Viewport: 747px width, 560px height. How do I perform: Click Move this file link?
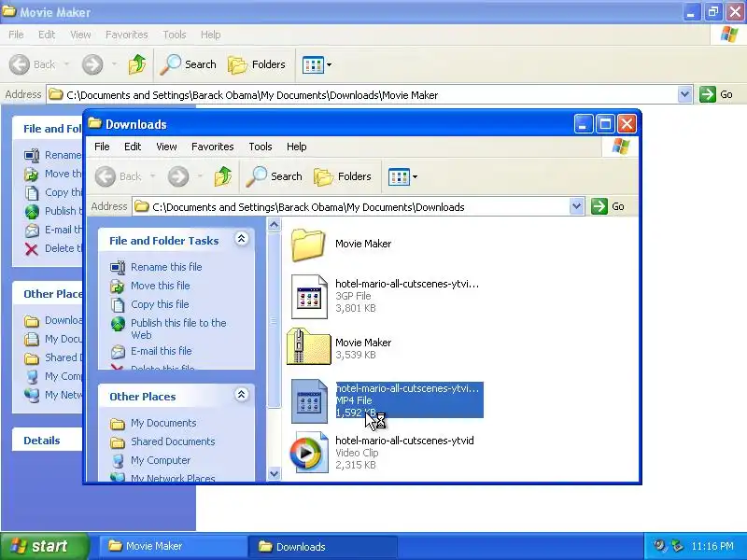pyautogui.click(x=160, y=286)
